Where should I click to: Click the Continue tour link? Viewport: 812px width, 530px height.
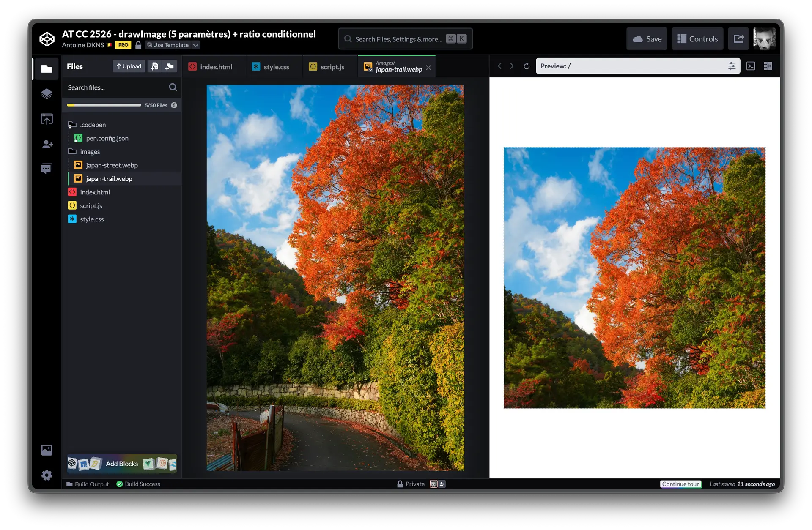coord(680,484)
